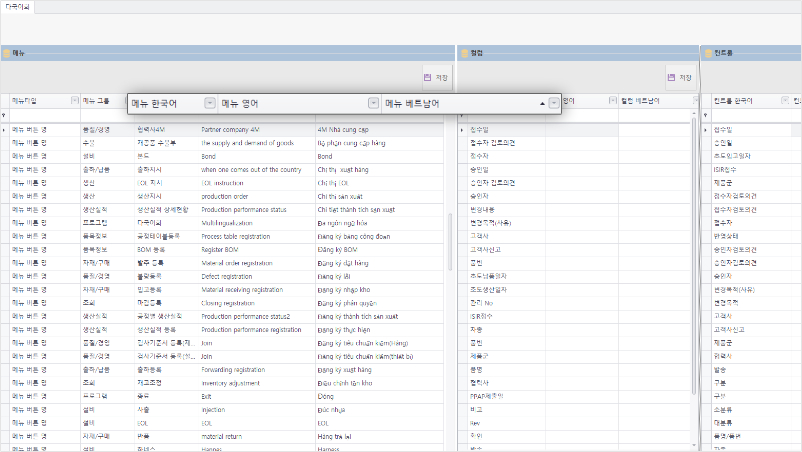Image resolution: width=802 pixels, height=452 pixels.
Task: Sort by 메뉴타입 column header
Action: [24, 101]
